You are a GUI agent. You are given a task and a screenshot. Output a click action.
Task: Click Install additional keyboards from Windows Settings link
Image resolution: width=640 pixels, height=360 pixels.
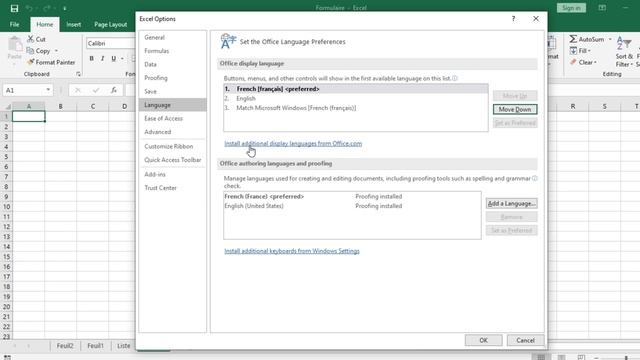click(x=292, y=251)
